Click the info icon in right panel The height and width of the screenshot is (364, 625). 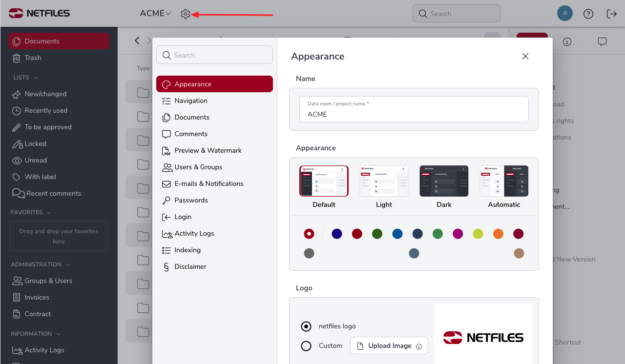pyautogui.click(x=567, y=42)
